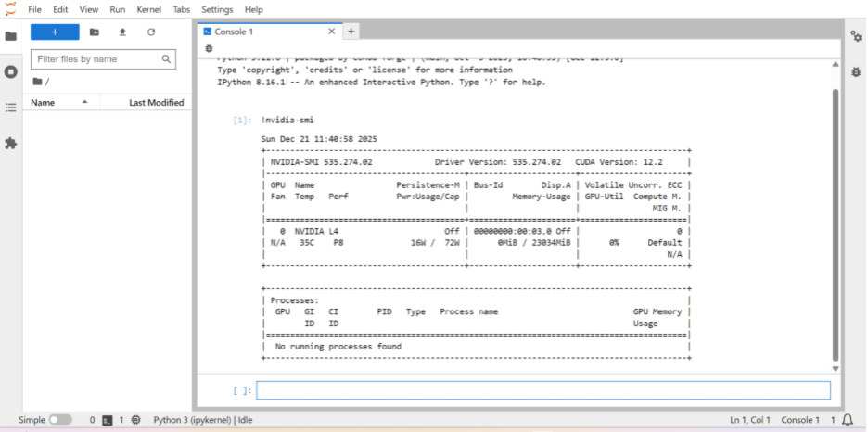Click the Jupyter logo icon
The width and height of the screenshot is (868, 432).
[10, 9]
